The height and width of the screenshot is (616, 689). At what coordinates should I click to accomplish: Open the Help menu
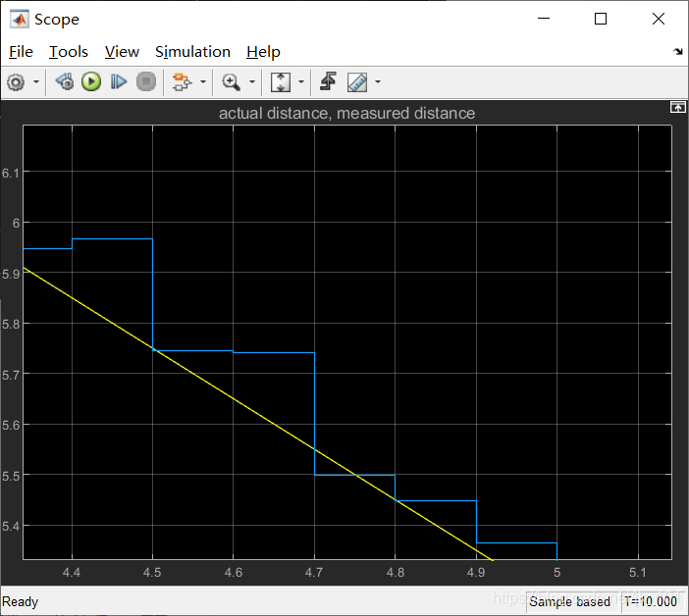pyautogui.click(x=263, y=52)
